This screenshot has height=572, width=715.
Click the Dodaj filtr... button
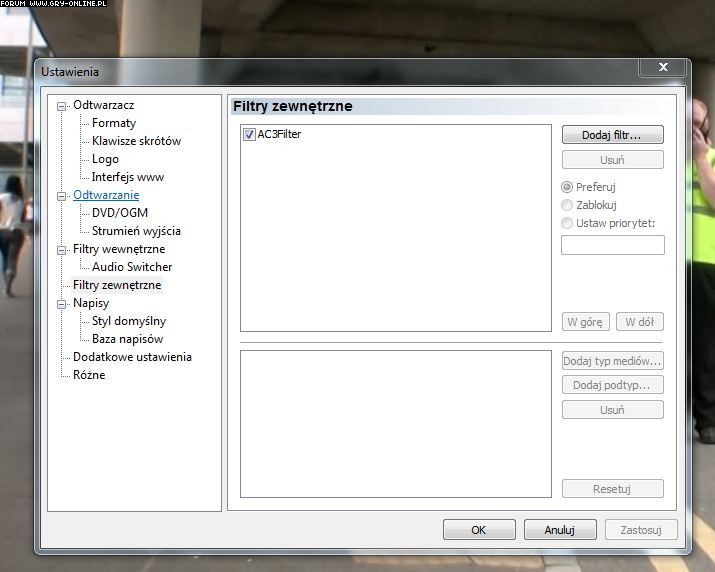612,135
